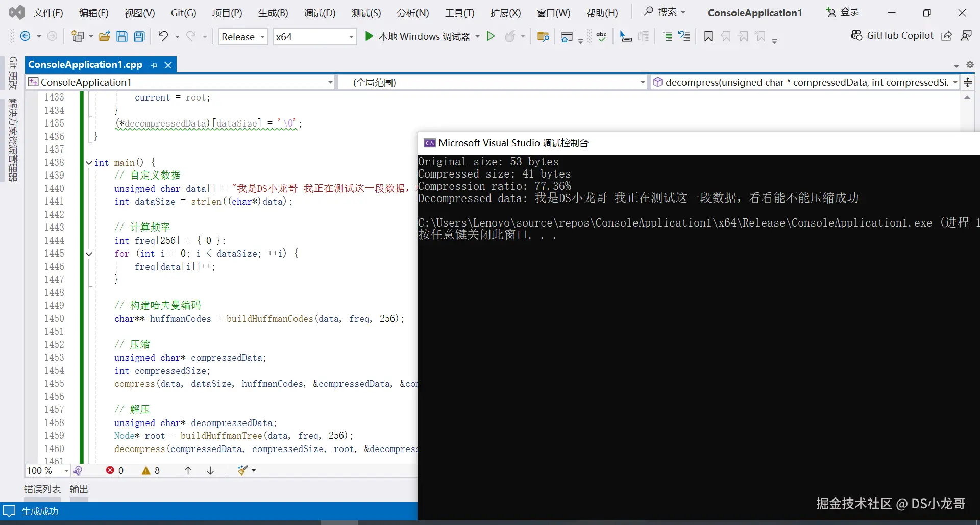
Task: Run spell checker (abc icon)
Action: [x=601, y=36]
